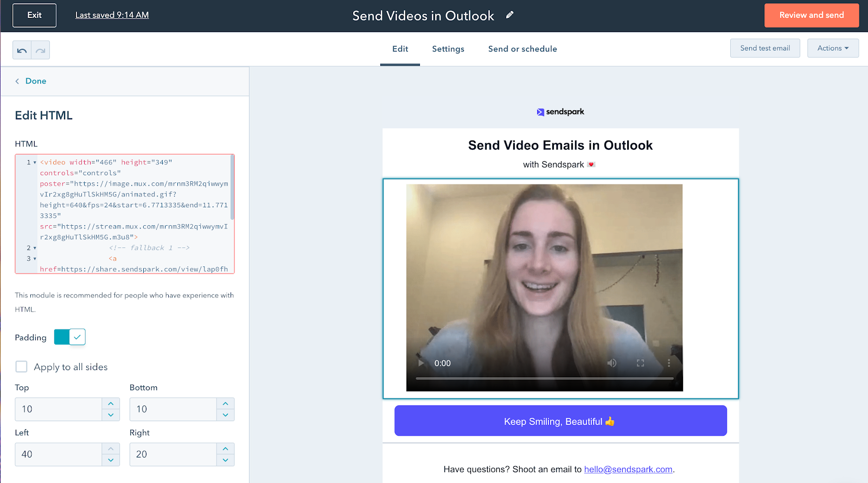Increase Left padding with up arrow
The height and width of the screenshot is (483, 868).
click(111, 449)
